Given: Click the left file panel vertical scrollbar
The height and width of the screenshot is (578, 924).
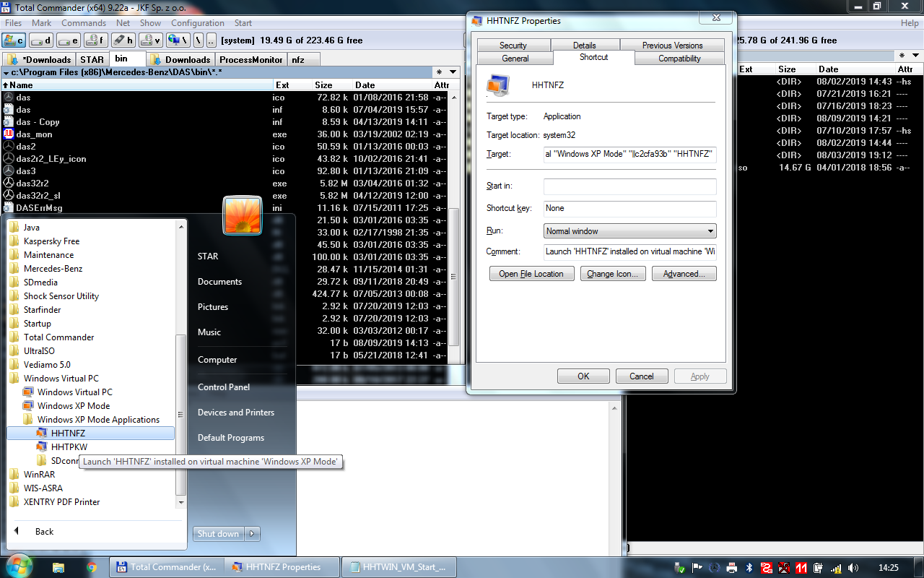Looking at the screenshot, I should (x=454, y=226).
